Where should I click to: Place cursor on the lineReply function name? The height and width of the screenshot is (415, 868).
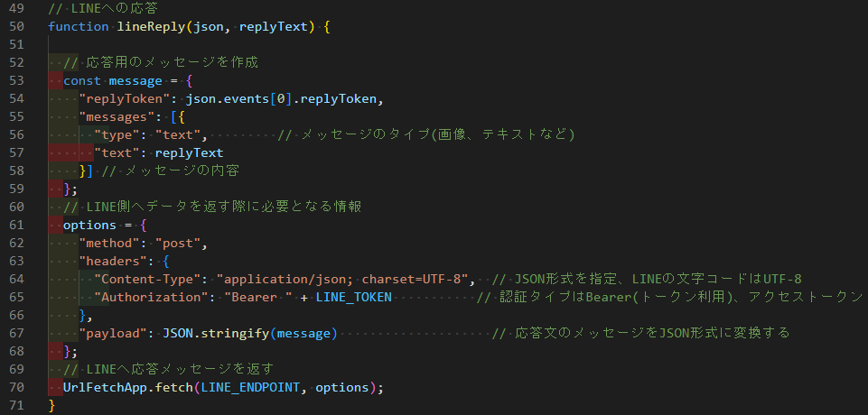151,26
